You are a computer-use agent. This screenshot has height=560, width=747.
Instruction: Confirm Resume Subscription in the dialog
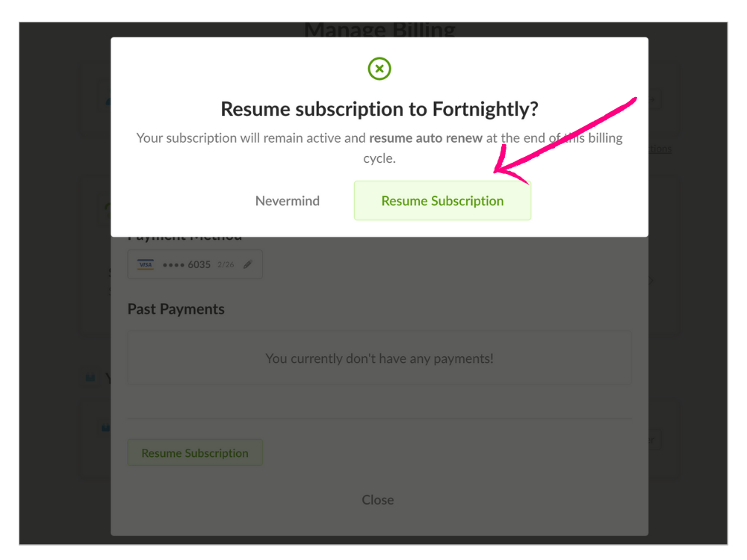[442, 201]
